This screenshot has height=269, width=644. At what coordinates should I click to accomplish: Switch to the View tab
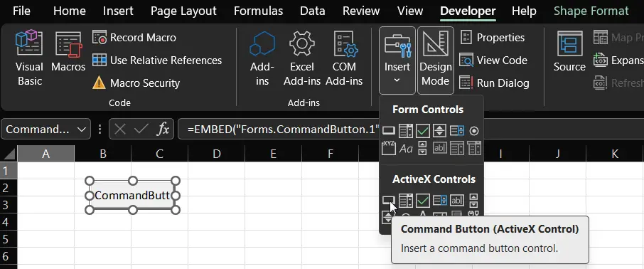tap(410, 11)
